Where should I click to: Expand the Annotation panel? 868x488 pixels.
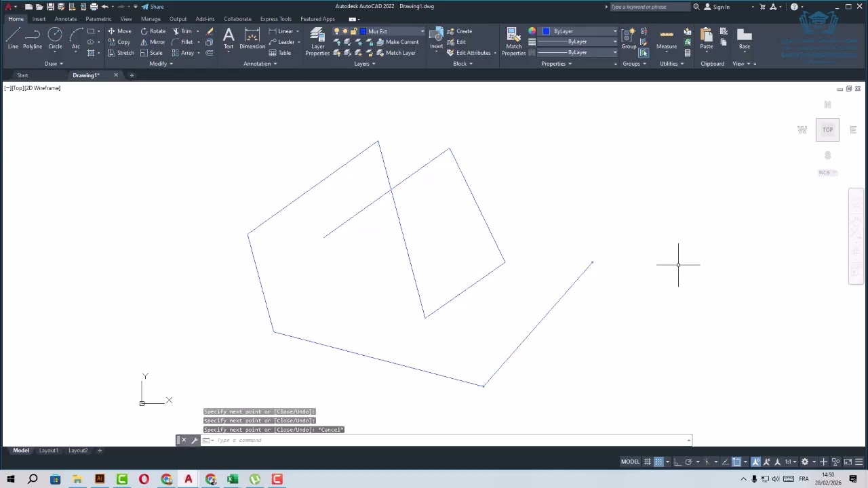260,64
